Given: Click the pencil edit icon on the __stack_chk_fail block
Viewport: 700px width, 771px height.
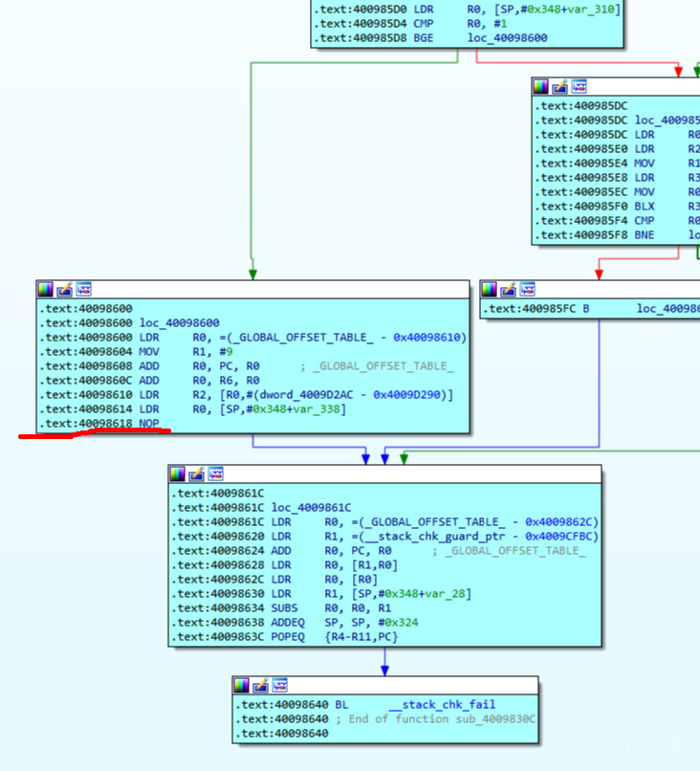Looking at the screenshot, I should click(260, 686).
